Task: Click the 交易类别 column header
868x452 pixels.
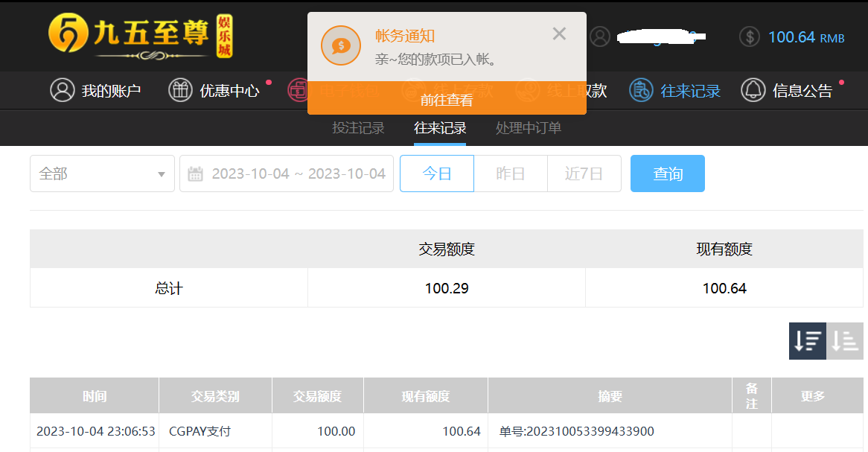Action: coord(215,396)
